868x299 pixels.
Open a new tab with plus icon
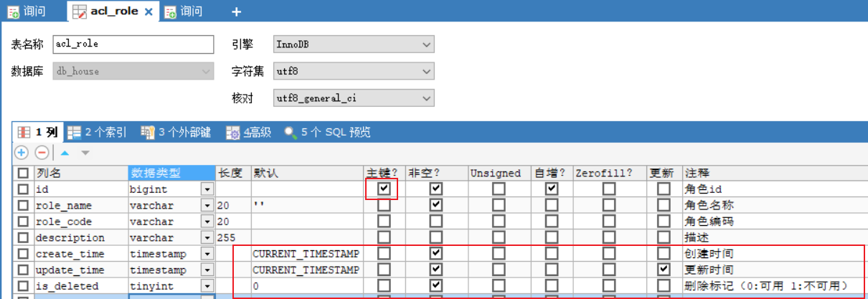tap(236, 11)
